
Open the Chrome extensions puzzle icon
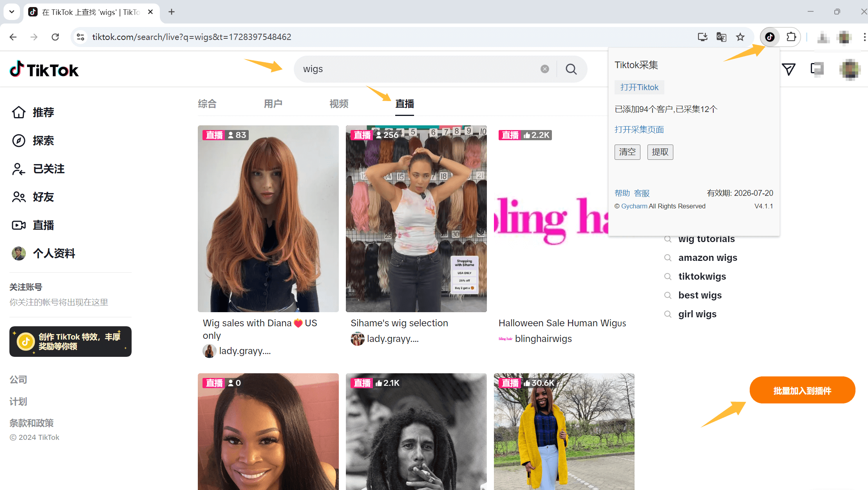[791, 37]
